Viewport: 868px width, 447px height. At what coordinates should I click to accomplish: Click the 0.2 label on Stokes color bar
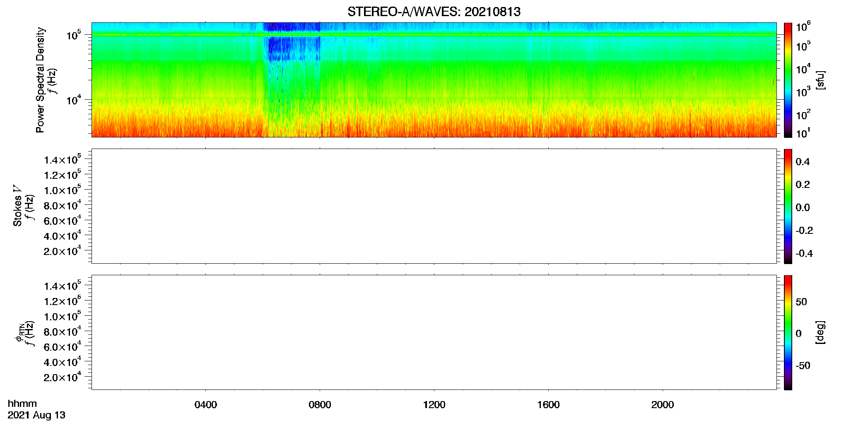click(803, 185)
